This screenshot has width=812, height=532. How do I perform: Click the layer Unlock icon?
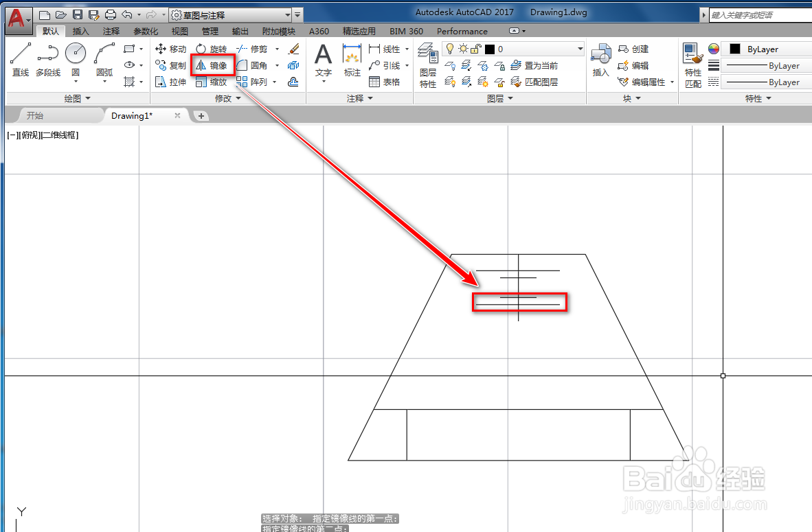(x=499, y=82)
